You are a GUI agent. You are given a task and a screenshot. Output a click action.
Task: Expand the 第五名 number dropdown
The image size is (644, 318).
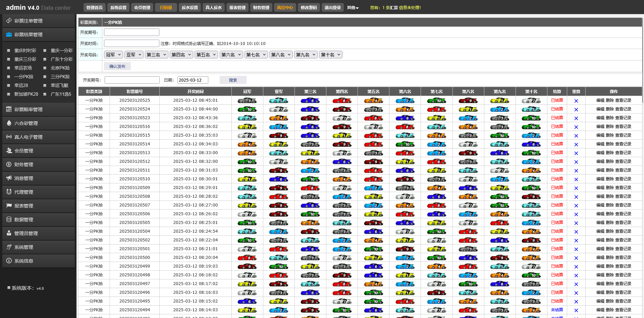click(x=206, y=55)
